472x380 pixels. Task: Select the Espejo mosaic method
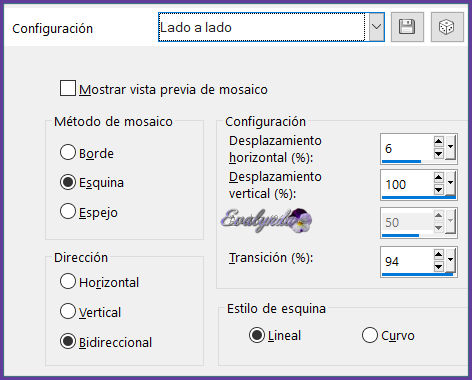(68, 211)
